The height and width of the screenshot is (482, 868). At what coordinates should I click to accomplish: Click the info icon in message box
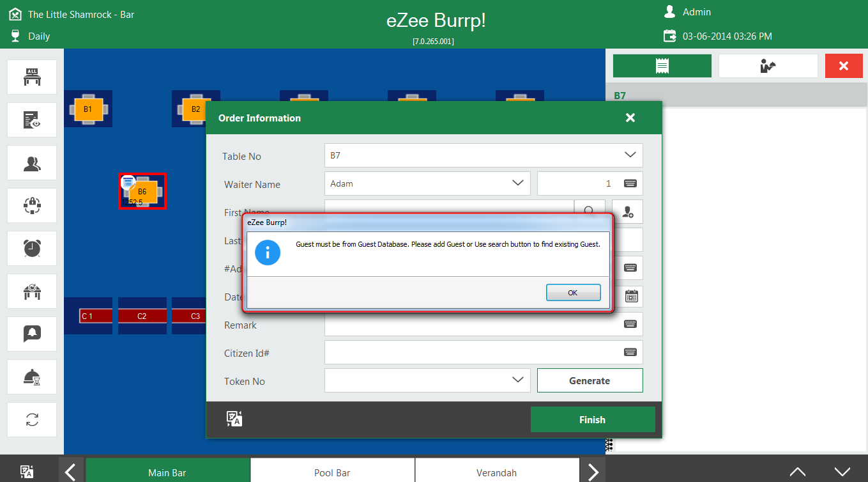(268, 253)
